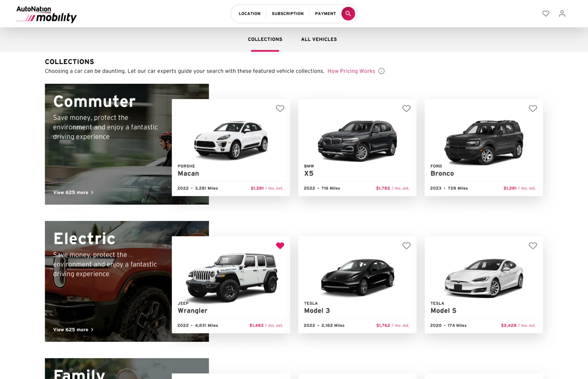The width and height of the screenshot is (588, 379).
Task: Click View 625 more in Commuter collection
Action: [70, 193]
